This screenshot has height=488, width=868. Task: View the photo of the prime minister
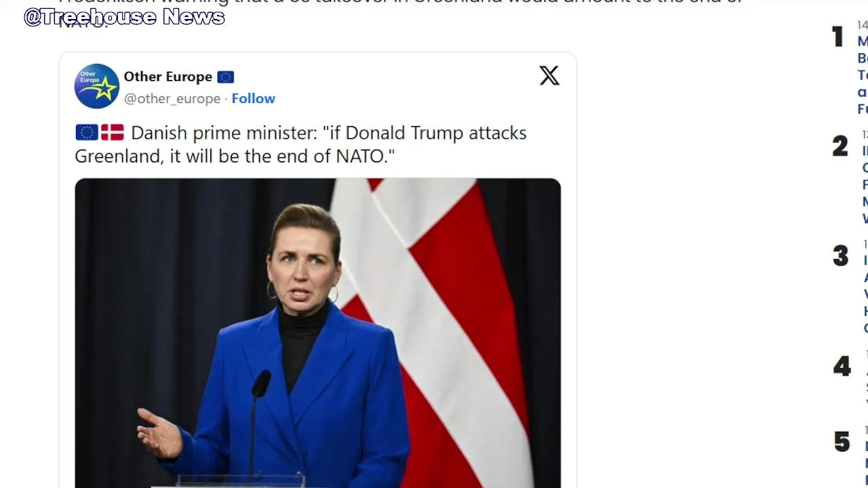(x=317, y=333)
